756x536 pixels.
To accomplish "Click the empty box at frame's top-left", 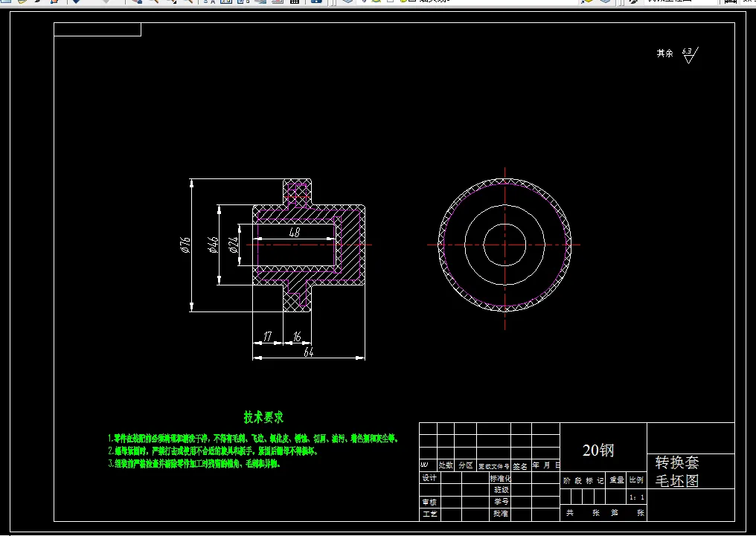I will [x=97, y=30].
